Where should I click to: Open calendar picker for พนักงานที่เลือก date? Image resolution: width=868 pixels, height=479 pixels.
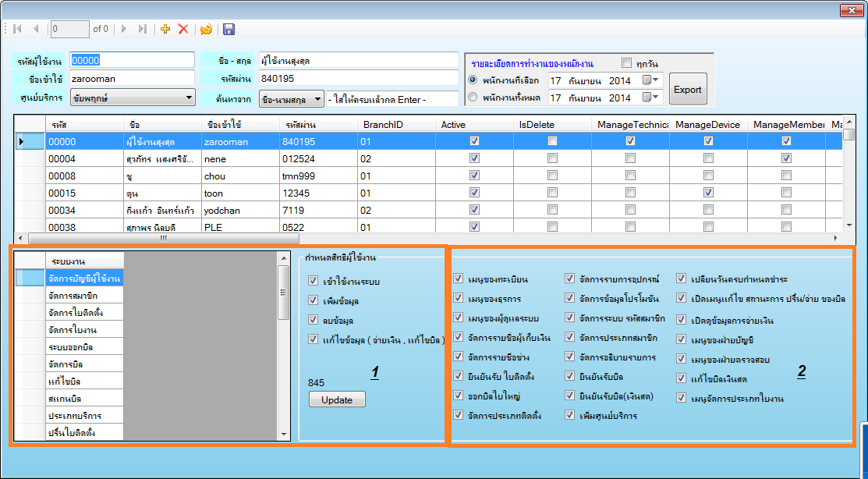(x=650, y=80)
